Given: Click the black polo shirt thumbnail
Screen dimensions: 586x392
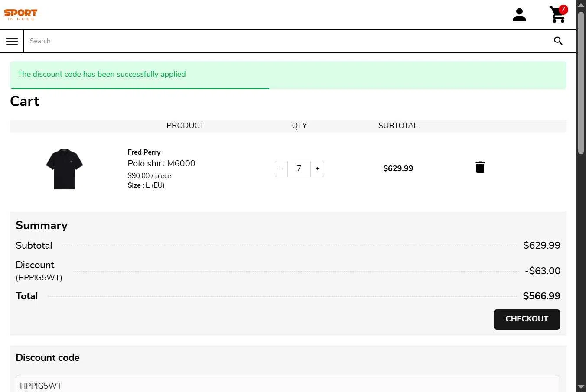Looking at the screenshot, I should [64, 169].
